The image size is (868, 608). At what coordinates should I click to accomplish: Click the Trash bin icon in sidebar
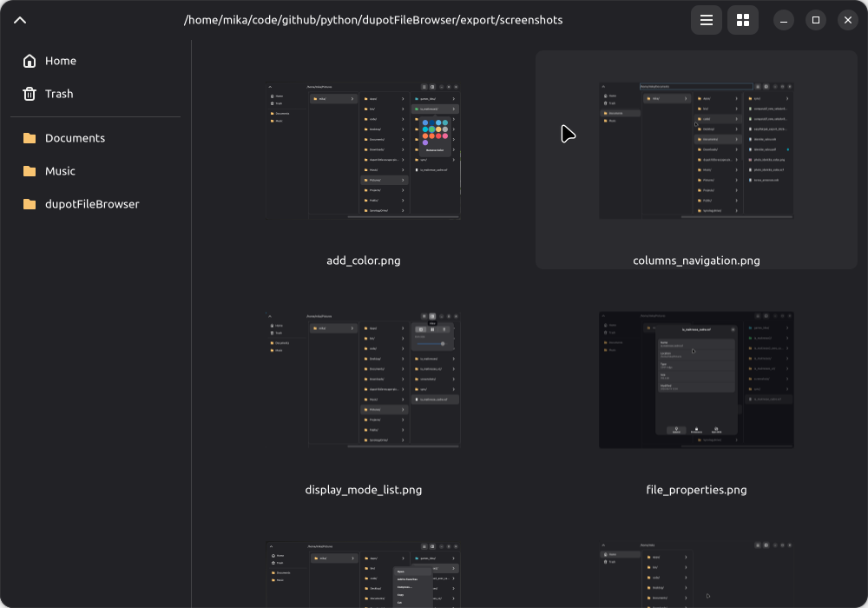click(x=30, y=94)
